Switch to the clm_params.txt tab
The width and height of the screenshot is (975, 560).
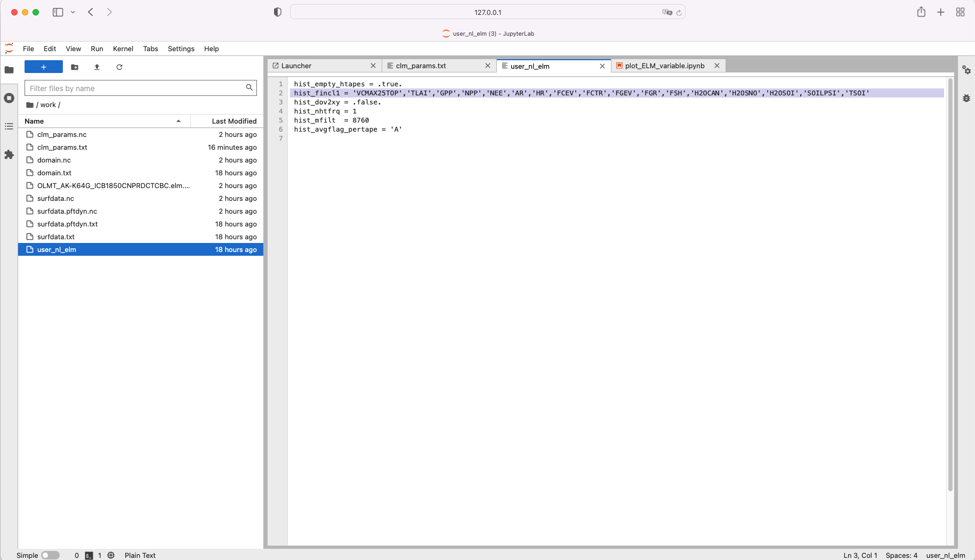click(x=421, y=66)
